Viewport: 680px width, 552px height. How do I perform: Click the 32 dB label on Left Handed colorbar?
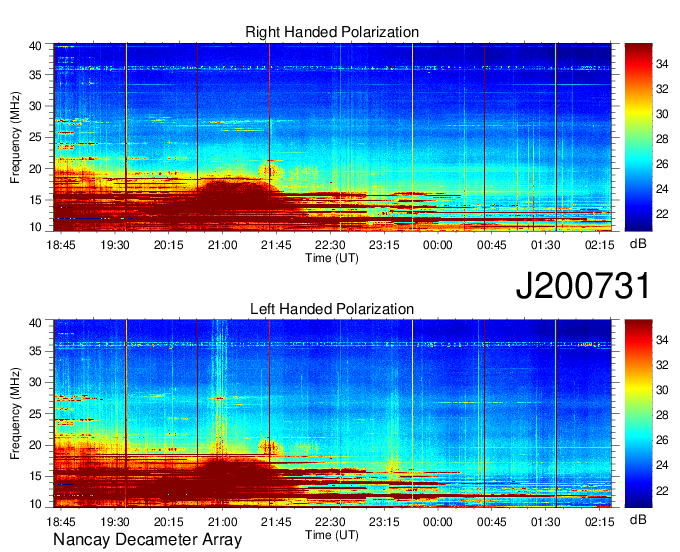662,366
